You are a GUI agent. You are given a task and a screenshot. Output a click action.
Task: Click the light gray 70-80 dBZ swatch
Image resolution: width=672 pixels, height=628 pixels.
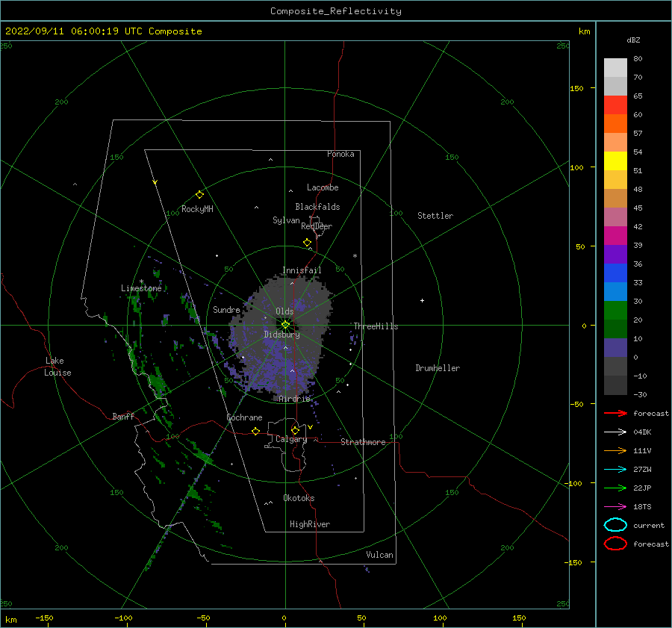click(x=615, y=68)
